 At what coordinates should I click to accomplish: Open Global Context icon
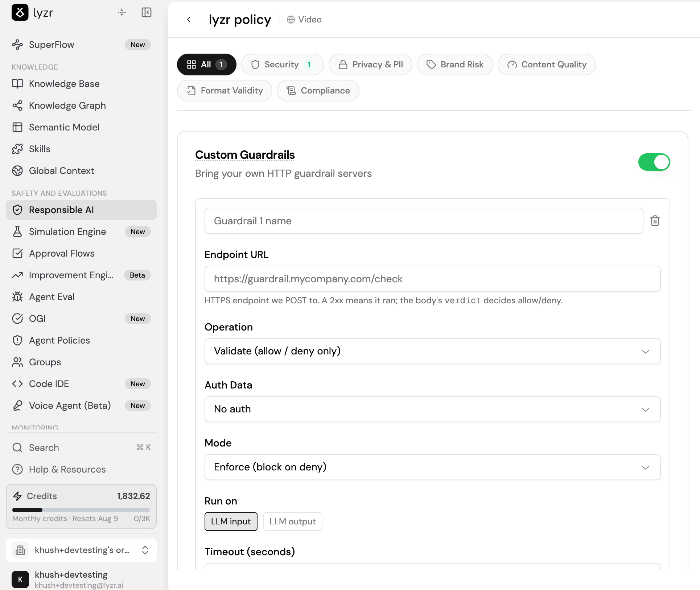pos(17,171)
